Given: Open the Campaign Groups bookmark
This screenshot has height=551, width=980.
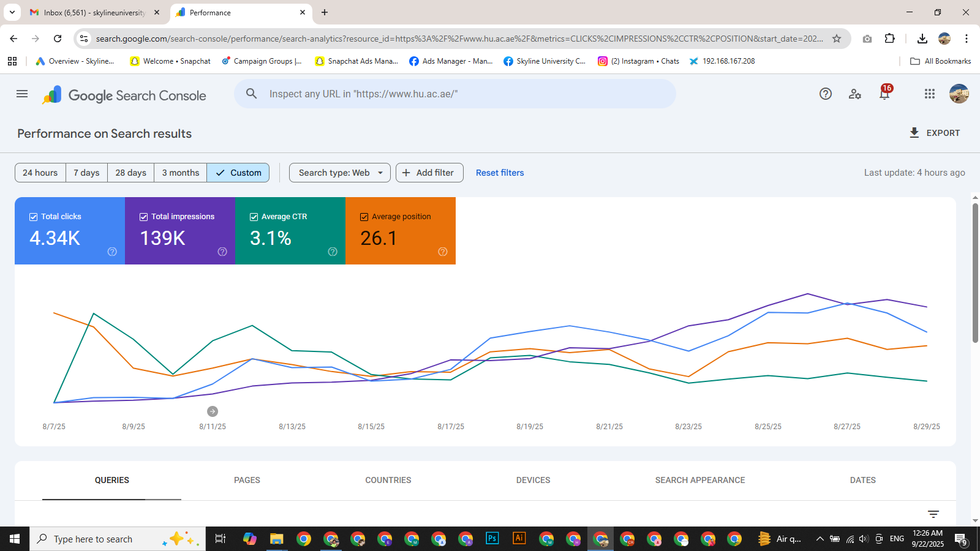Looking at the screenshot, I should 262,61.
